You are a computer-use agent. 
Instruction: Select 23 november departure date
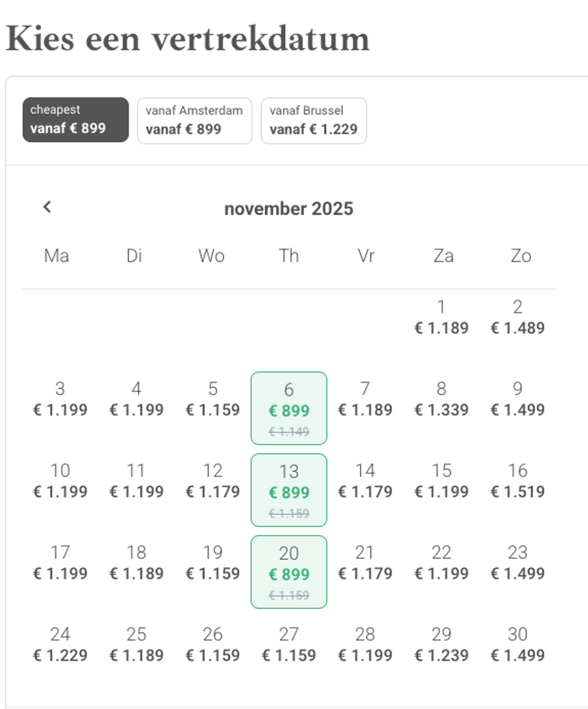pos(518,563)
